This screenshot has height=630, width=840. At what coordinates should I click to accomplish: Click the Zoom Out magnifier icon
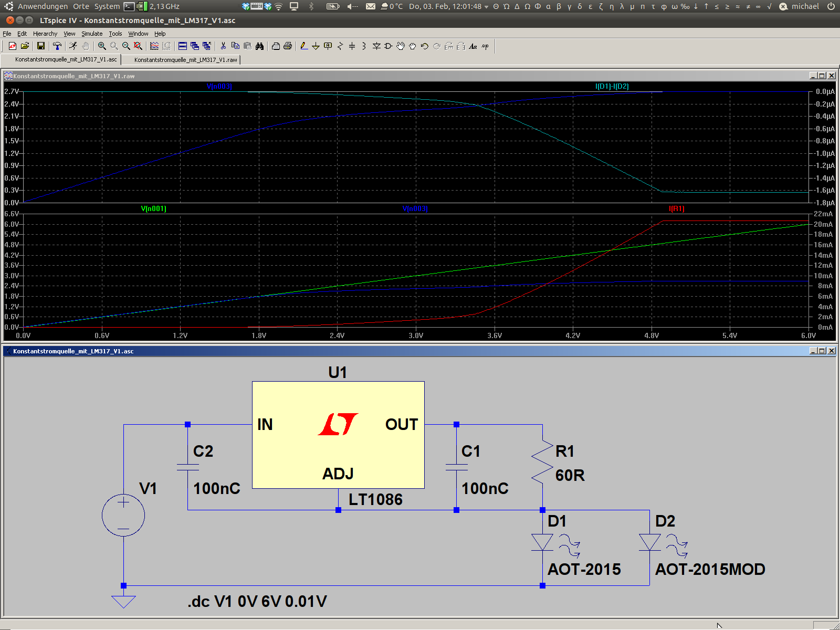[126, 46]
